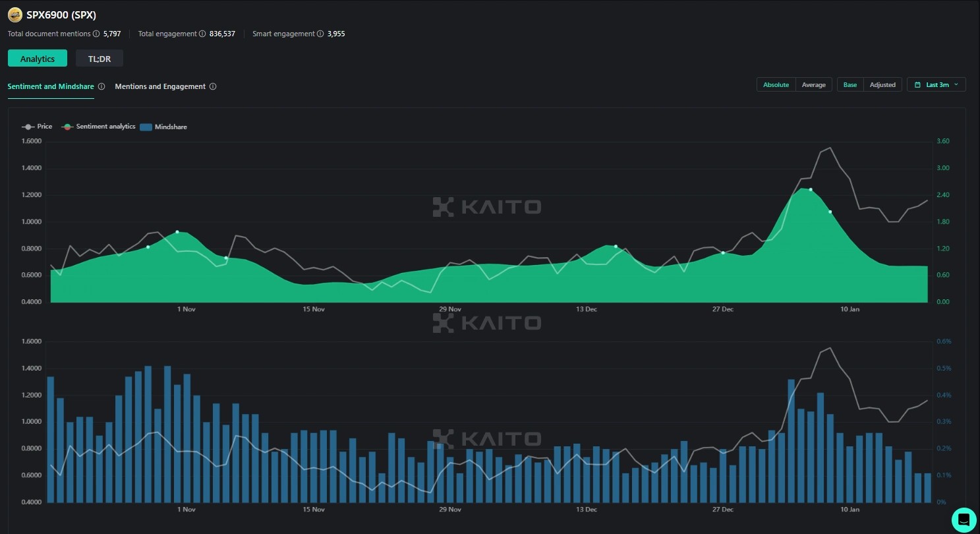Click the calendar icon in date range
Image resolution: width=980 pixels, height=534 pixels.
[917, 85]
